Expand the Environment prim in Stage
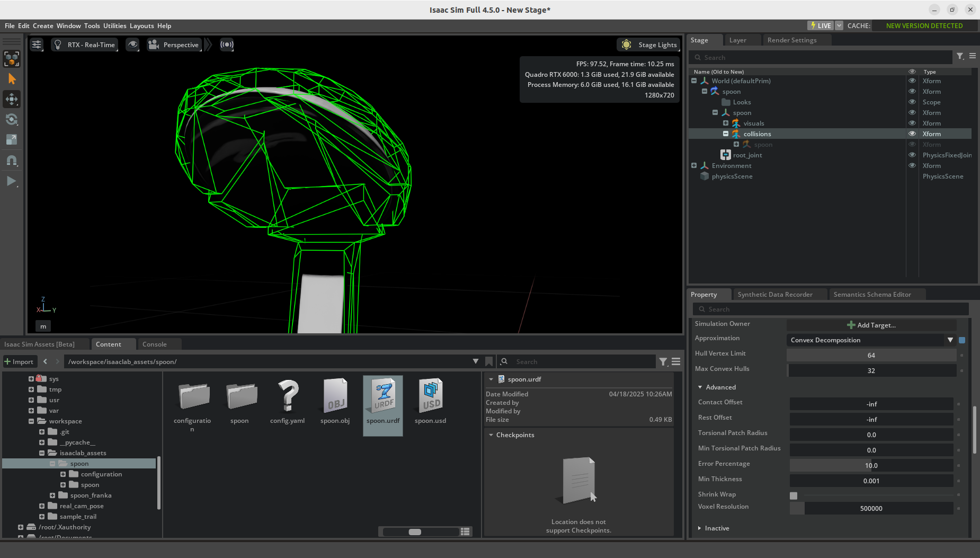Screen dimensions: 980x558 [x=694, y=166]
